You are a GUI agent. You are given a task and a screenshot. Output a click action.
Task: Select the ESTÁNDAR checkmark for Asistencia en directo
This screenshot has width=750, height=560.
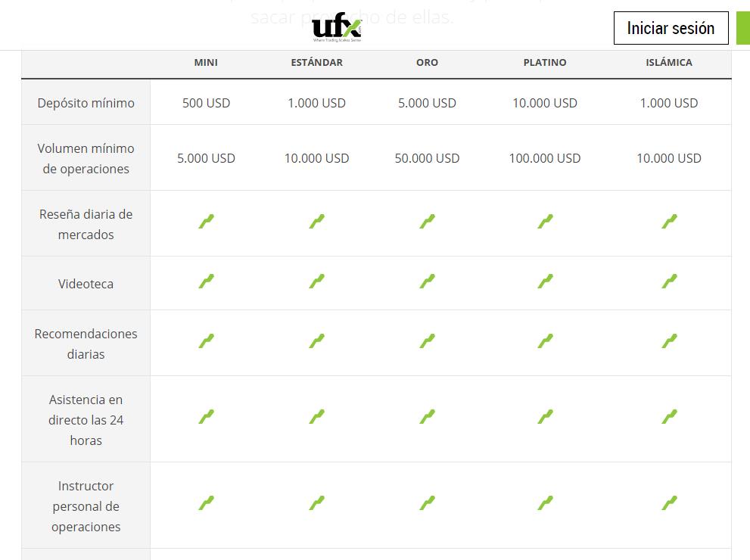click(x=316, y=416)
